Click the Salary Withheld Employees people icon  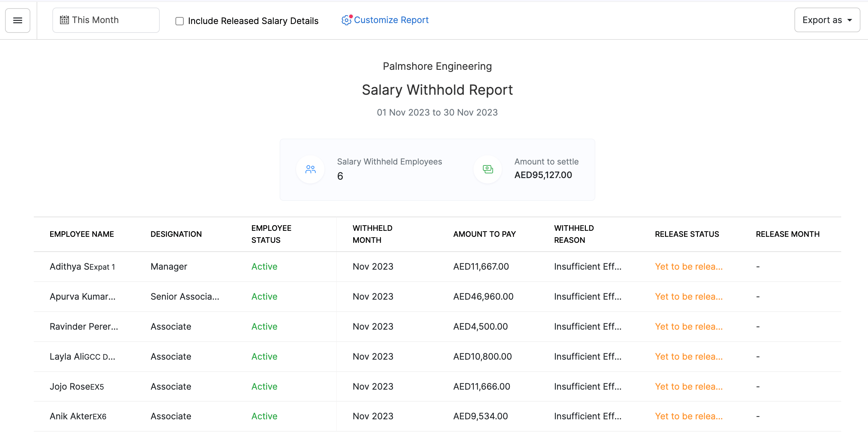310,169
